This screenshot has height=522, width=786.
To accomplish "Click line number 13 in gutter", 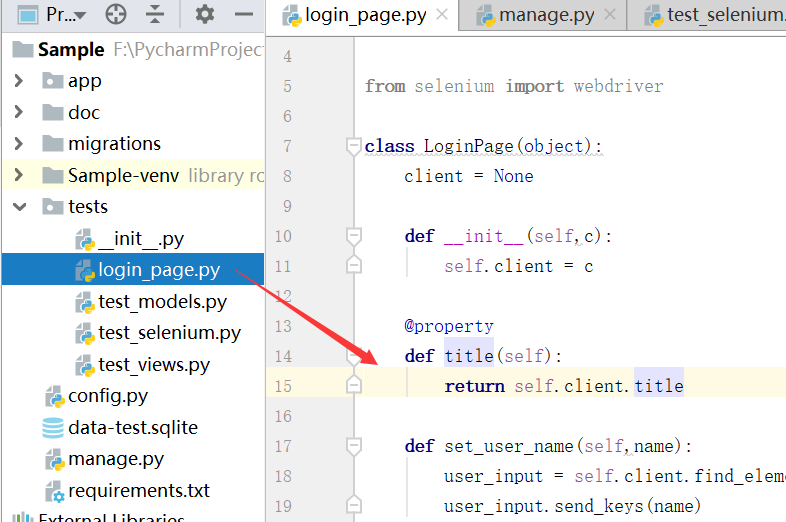I will click(283, 326).
